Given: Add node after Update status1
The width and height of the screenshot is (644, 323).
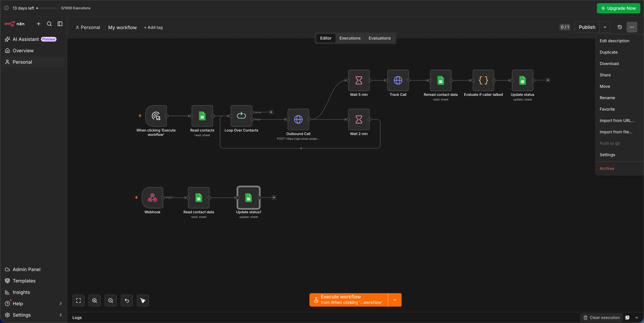Looking at the screenshot, I should click(x=274, y=198).
